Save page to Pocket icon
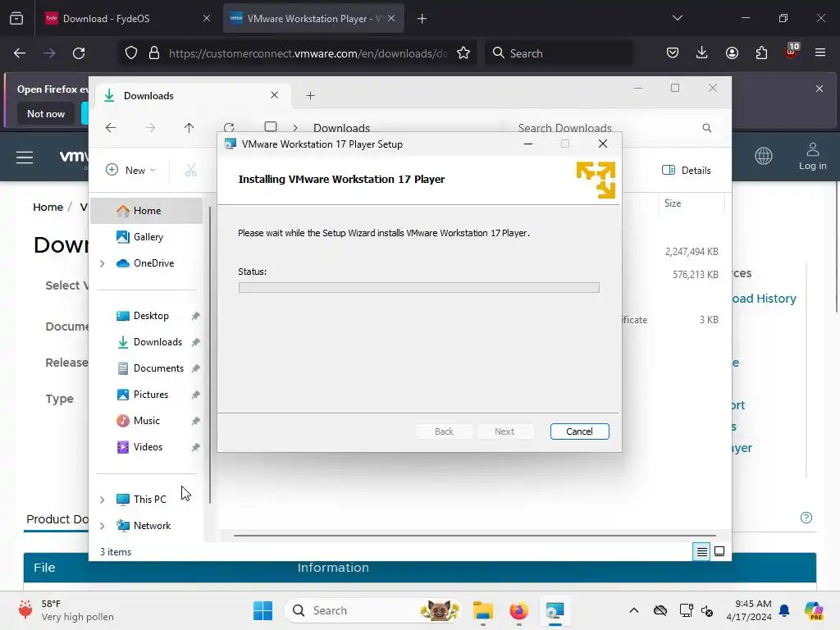Viewport: 840px width, 630px height. coord(673,52)
